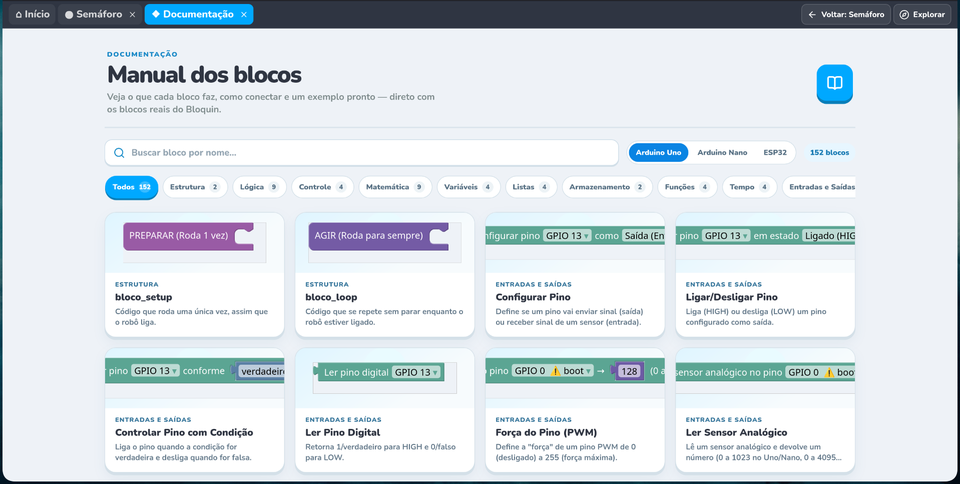
Task: Select Arduino Uno board option
Action: [658, 152]
